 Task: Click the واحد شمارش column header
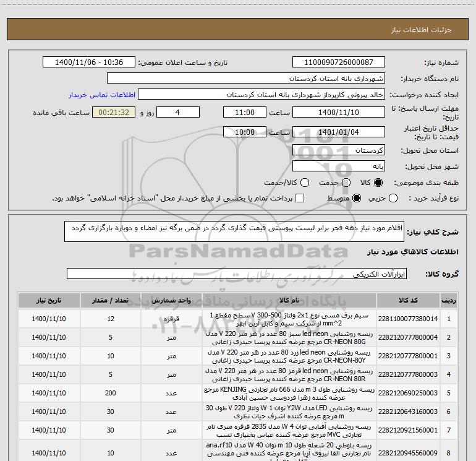(x=171, y=301)
